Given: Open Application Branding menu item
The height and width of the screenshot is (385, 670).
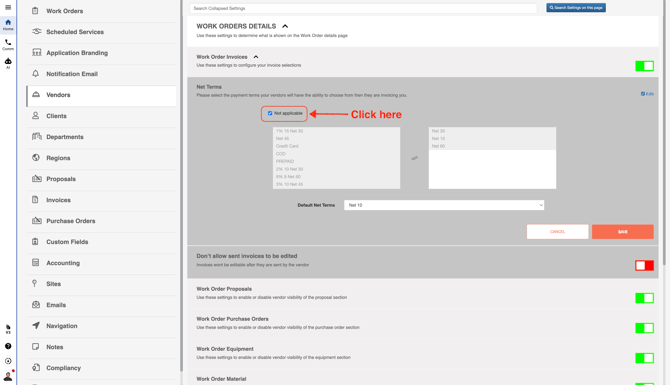Looking at the screenshot, I should 101,53.
